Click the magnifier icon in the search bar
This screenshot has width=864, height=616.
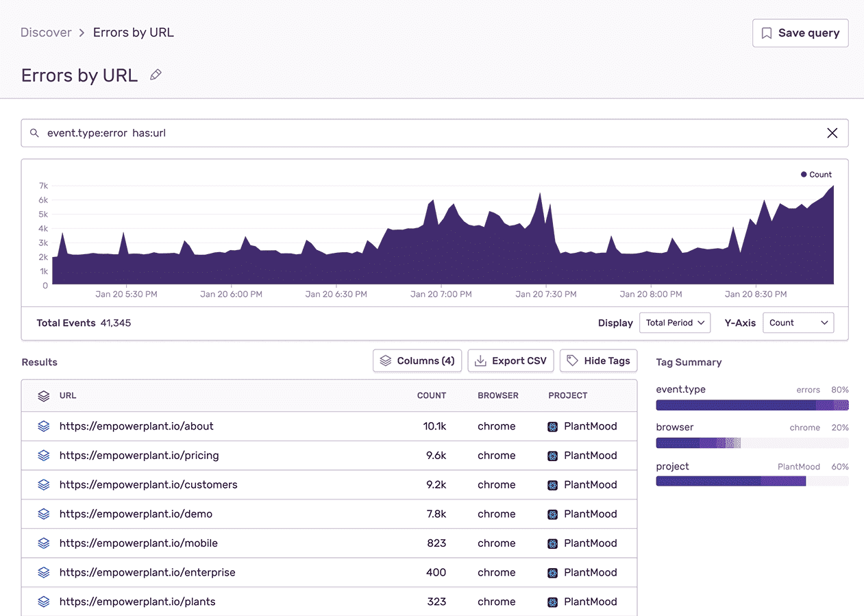click(x=34, y=133)
